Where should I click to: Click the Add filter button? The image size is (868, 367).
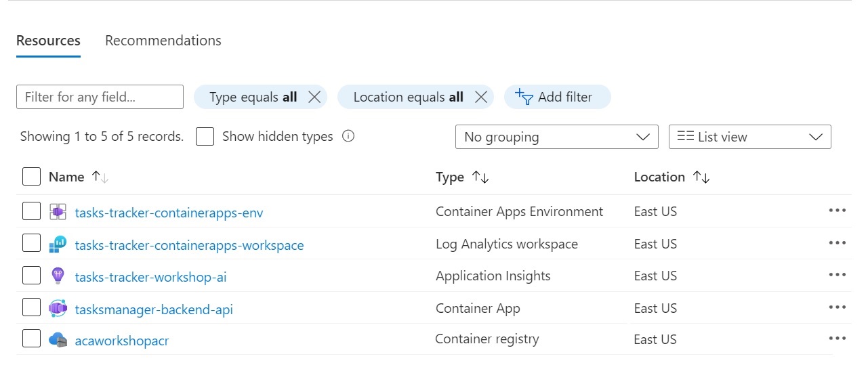(x=557, y=97)
